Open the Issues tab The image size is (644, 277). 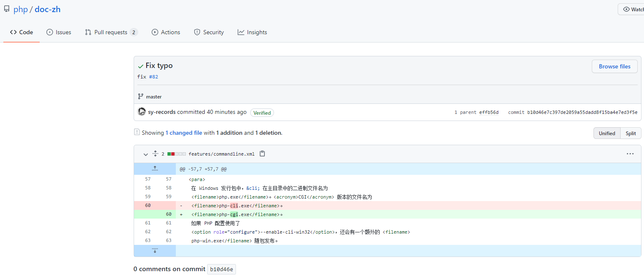[59, 32]
